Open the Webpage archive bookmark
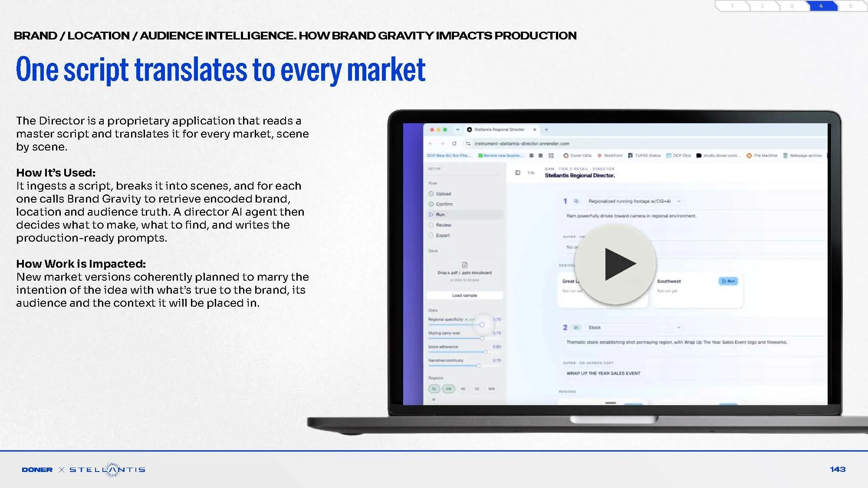The height and width of the screenshot is (488, 868). (x=802, y=155)
